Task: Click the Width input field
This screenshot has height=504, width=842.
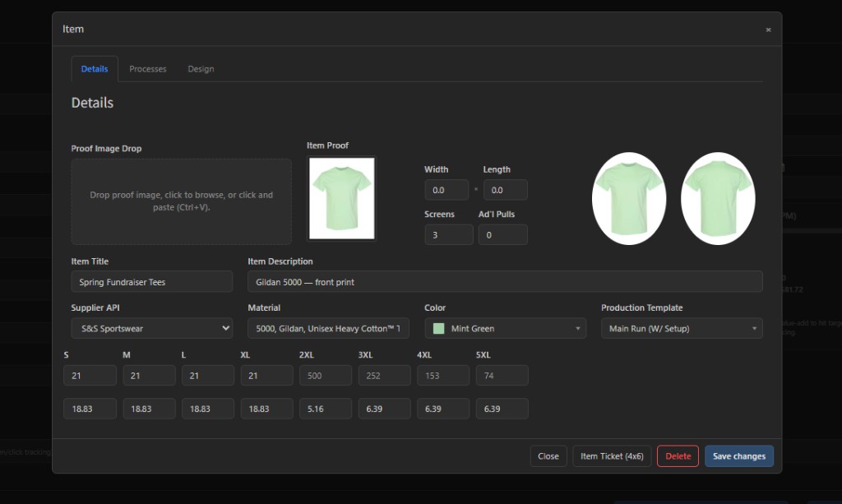Action: click(446, 190)
